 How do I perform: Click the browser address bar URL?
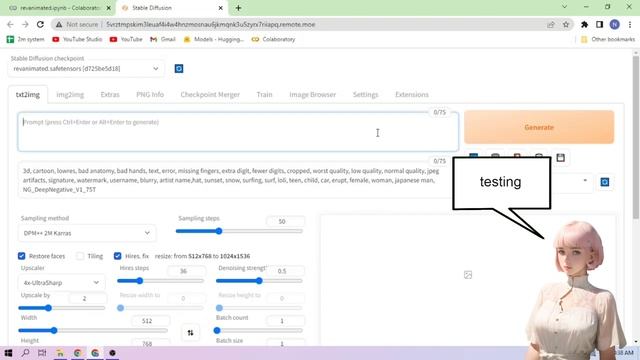pyautogui.click(x=211, y=24)
